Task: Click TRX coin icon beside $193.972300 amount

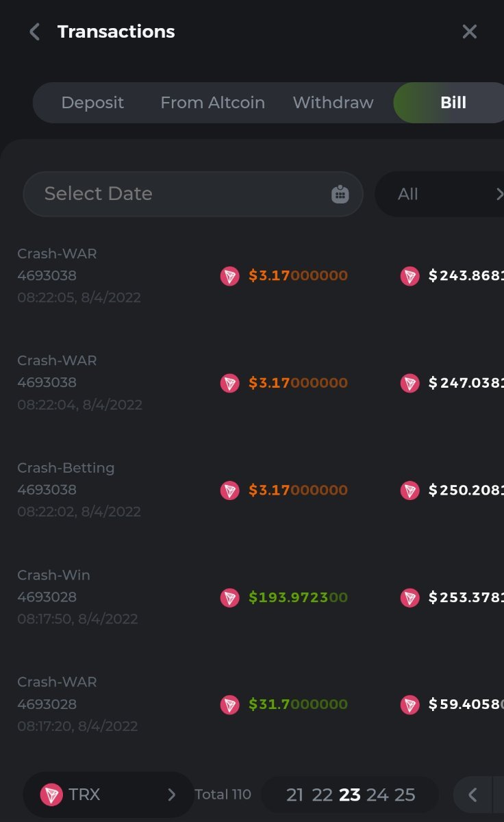Action: [x=229, y=597]
